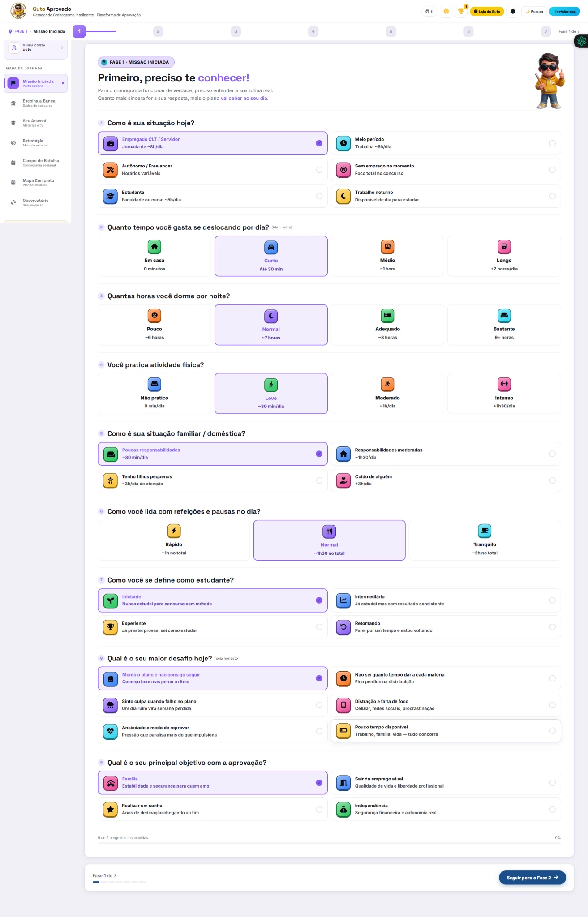Select the Intermediário radio button

tap(552, 600)
